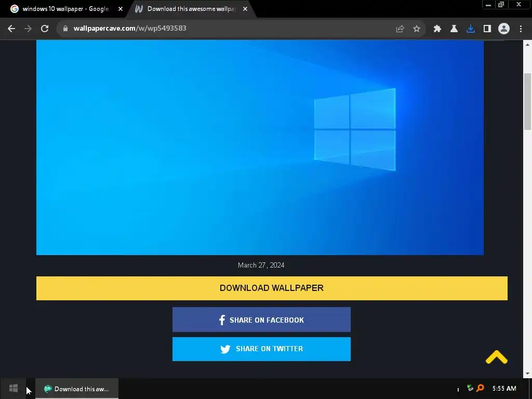The height and width of the screenshot is (399, 532).
Task: Reload the wallpapercave page
Action: coord(45,29)
